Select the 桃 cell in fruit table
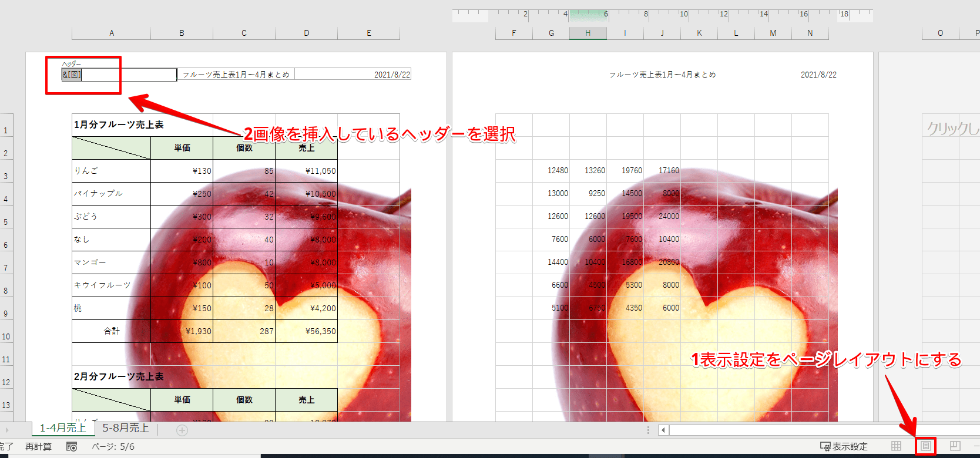This screenshot has height=458, width=980. (x=111, y=308)
